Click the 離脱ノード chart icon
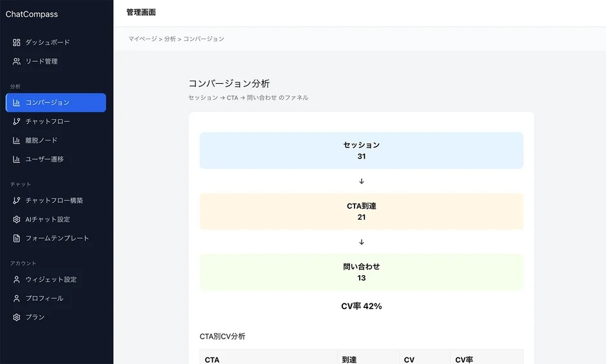Image resolution: width=606 pixels, height=364 pixels. point(16,140)
